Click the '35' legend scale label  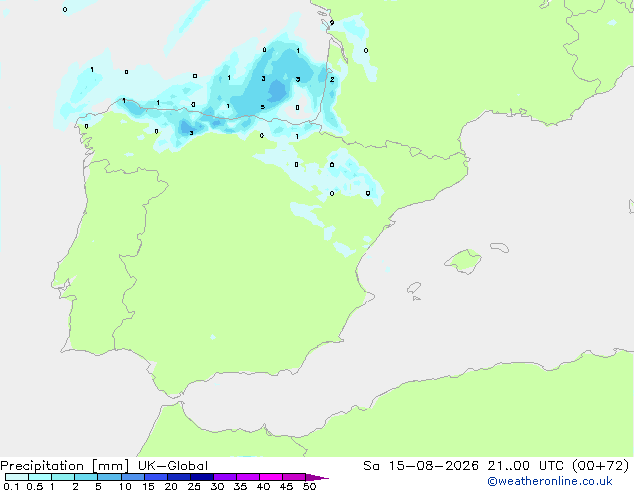tap(240, 486)
